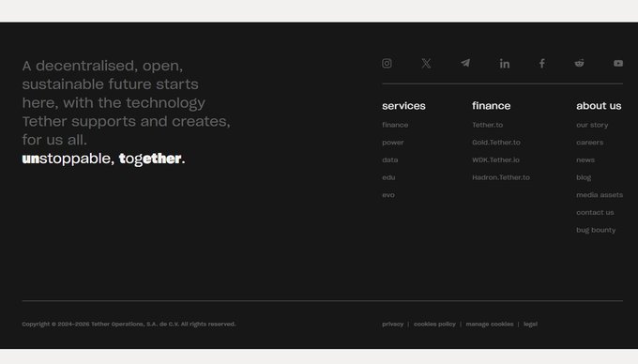Go to contact us page
Viewport: 638px width, 364px height.
[595, 212]
